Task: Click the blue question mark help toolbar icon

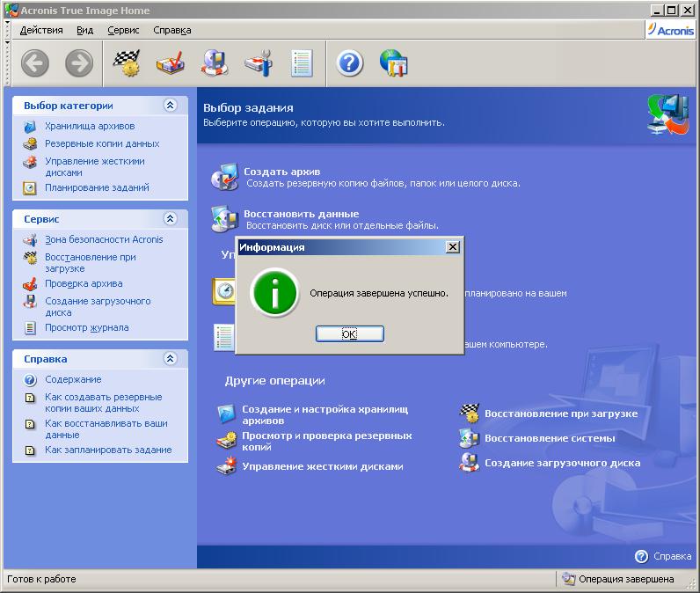Action: 349,63
